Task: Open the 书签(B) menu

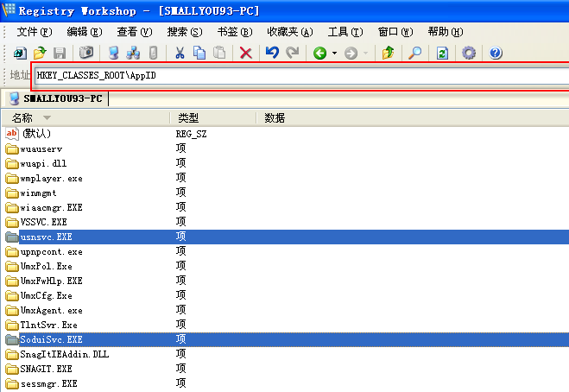Action: coord(235,32)
